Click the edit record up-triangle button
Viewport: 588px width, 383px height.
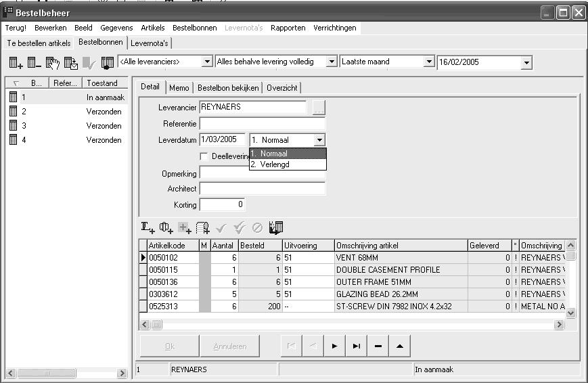(x=400, y=346)
